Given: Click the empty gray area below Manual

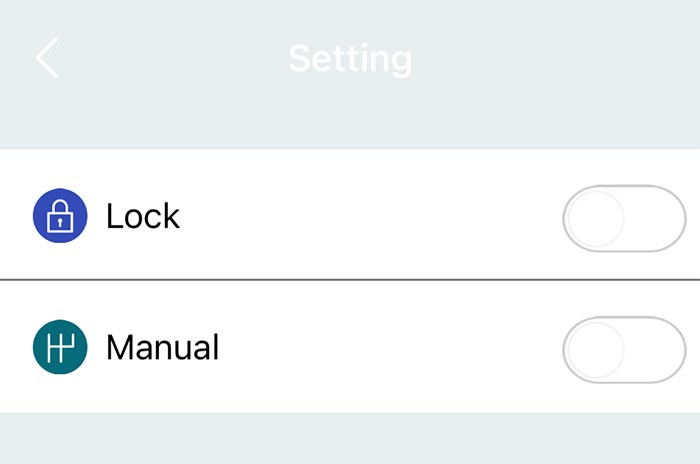Looking at the screenshot, I should [350, 438].
